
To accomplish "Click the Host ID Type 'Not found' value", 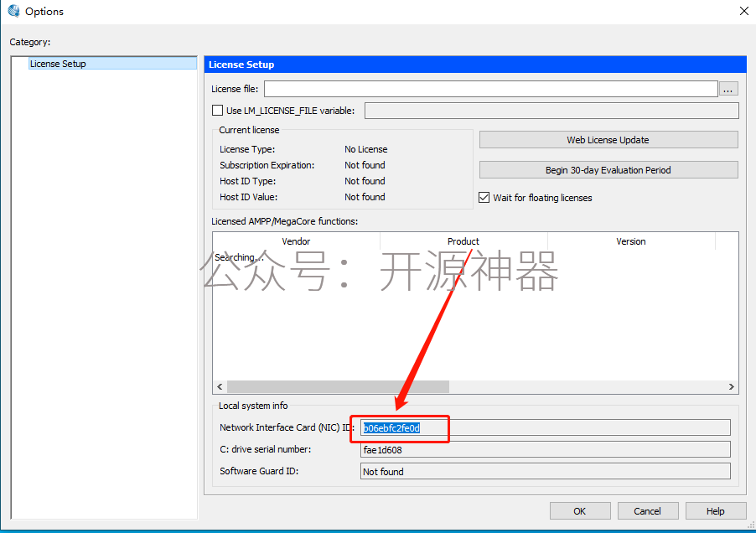I will (365, 181).
